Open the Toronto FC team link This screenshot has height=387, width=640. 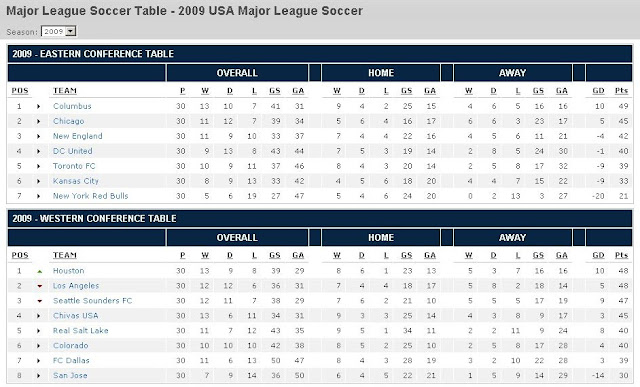click(74, 166)
